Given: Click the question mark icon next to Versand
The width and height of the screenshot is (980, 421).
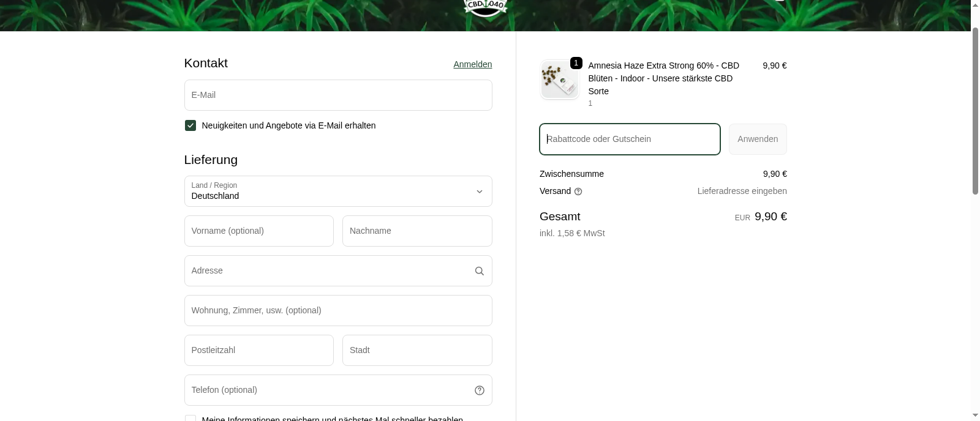Looking at the screenshot, I should pyautogui.click(x=579, y=191).
